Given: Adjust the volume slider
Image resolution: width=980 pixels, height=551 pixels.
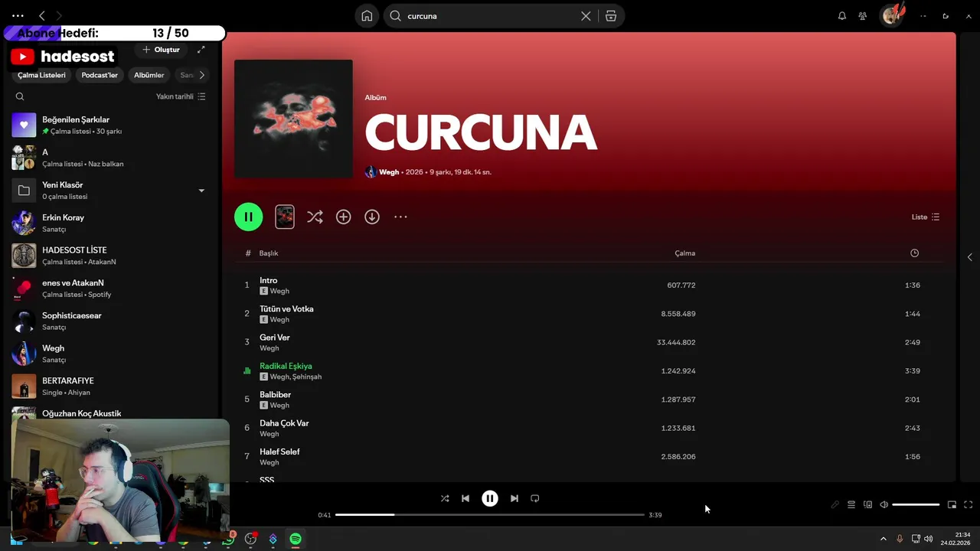Looking at the screenshot, I should (916, 505).
